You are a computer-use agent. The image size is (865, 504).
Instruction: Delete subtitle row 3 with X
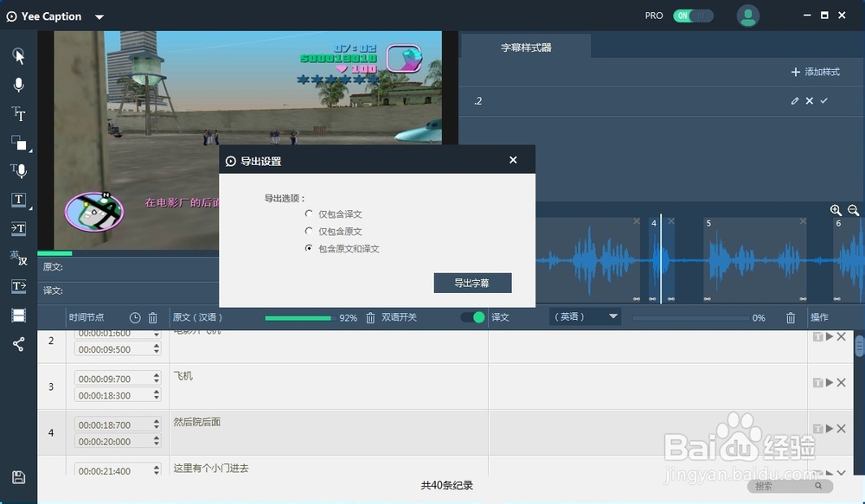tap(842, 382)
